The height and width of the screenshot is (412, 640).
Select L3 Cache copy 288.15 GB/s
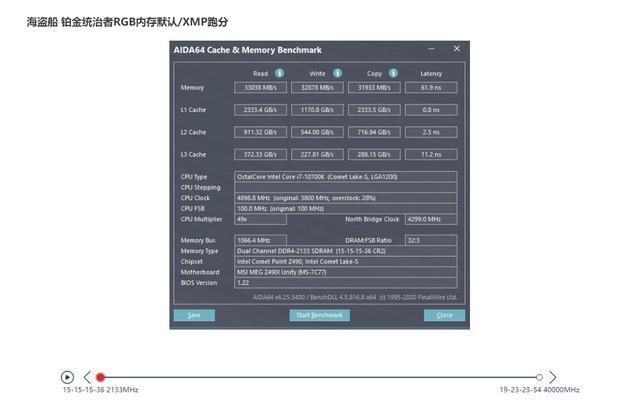374,154
